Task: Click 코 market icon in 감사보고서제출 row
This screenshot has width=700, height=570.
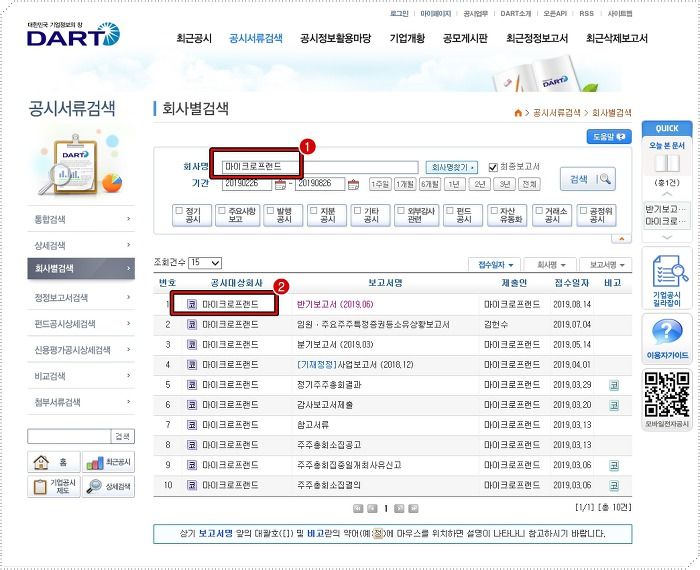Action: point(192,405)
